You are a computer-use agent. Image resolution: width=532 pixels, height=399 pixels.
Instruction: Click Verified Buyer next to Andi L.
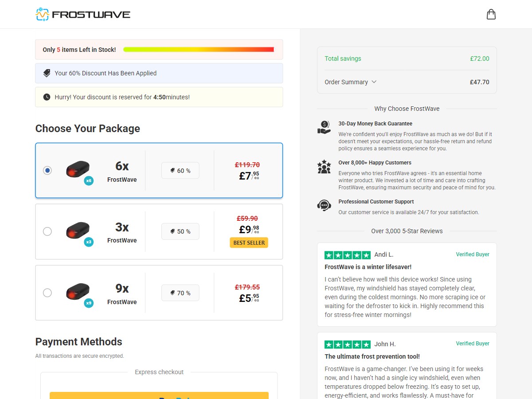[473, 254]
